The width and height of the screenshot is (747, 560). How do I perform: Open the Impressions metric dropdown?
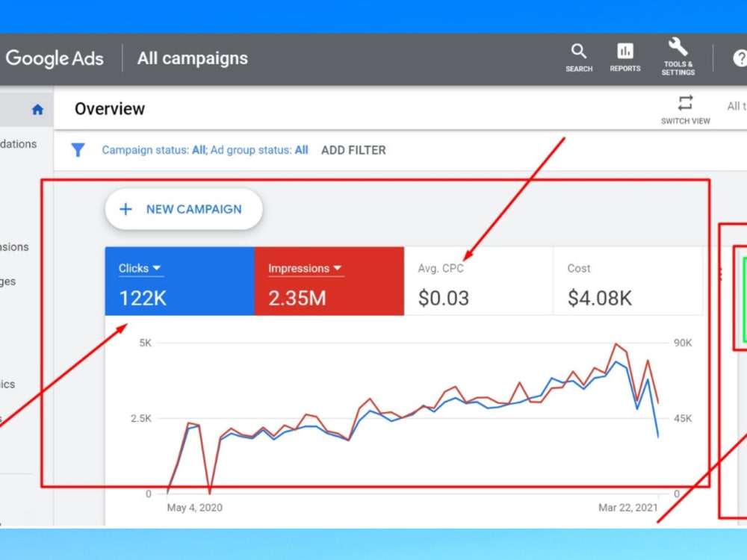305,269
